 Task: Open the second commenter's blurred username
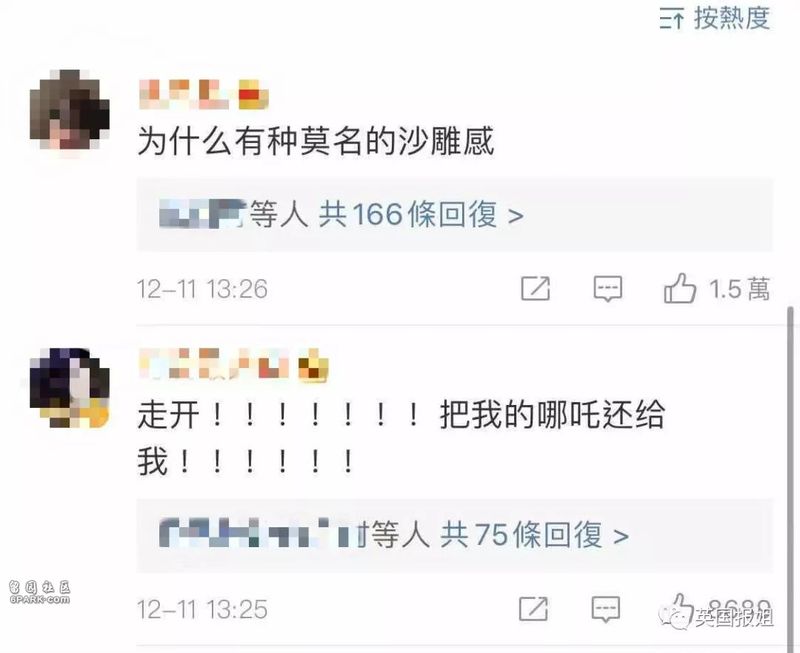point(214,363)
